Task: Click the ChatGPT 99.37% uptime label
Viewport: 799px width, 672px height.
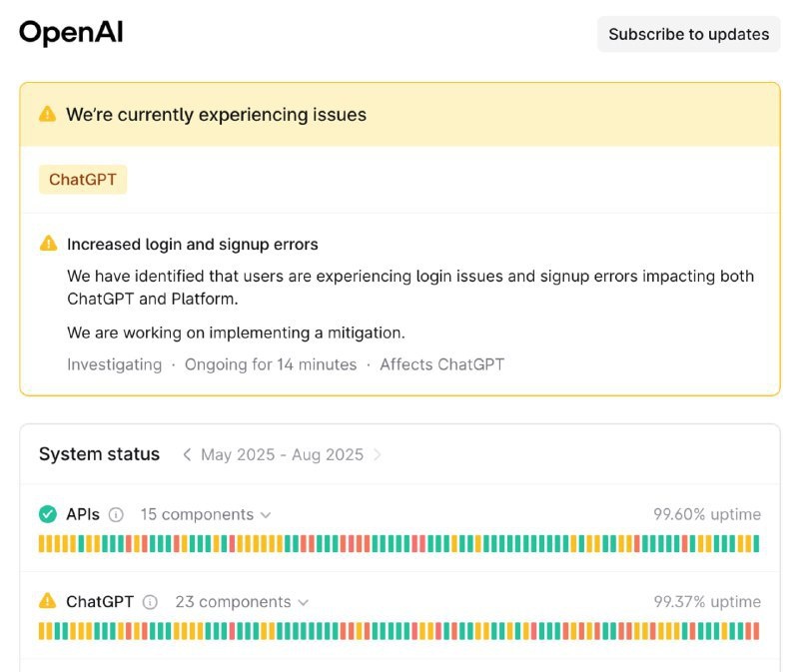Action: tap(707, 602)
